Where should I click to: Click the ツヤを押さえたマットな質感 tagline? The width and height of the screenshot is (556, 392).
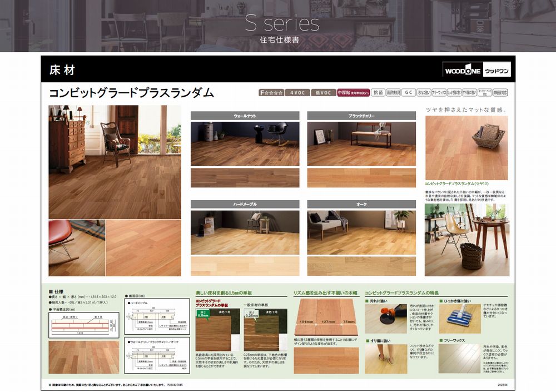(466, 110)
